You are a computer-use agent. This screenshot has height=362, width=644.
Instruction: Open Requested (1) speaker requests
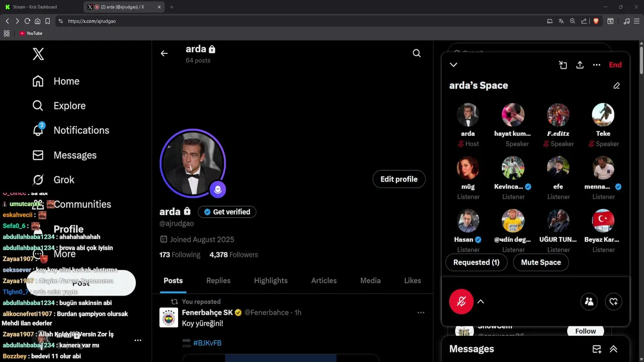click(476, 262)
